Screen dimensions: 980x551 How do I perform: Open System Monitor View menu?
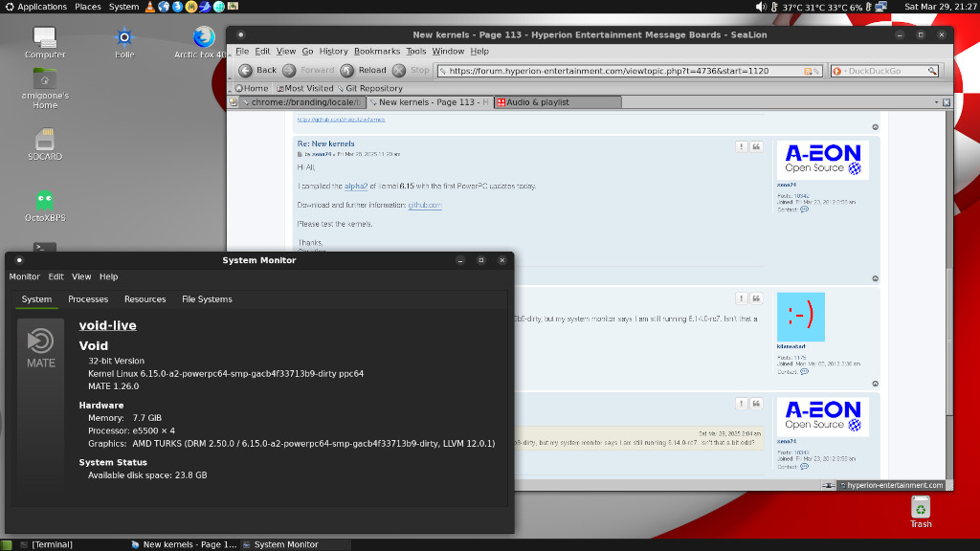[x=81, y=276]
